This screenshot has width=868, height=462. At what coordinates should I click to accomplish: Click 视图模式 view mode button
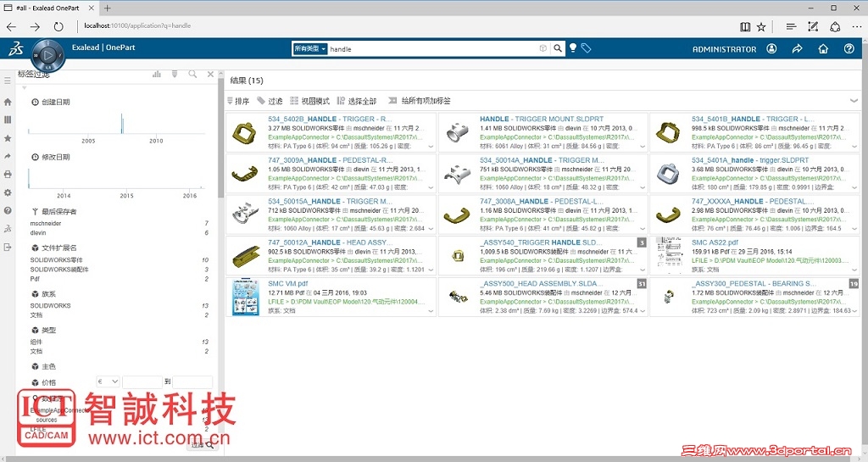[x=309, y=101]
